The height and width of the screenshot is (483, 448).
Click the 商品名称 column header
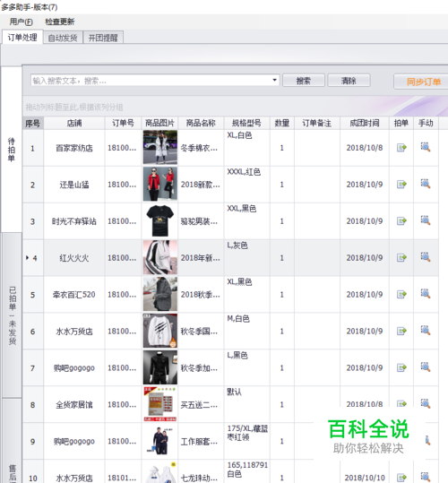[x=201, y=124]
